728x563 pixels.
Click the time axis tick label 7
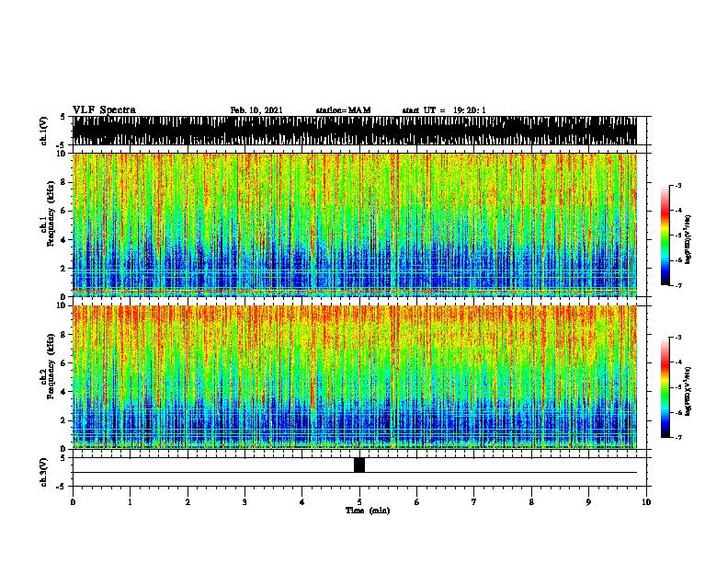474,502
